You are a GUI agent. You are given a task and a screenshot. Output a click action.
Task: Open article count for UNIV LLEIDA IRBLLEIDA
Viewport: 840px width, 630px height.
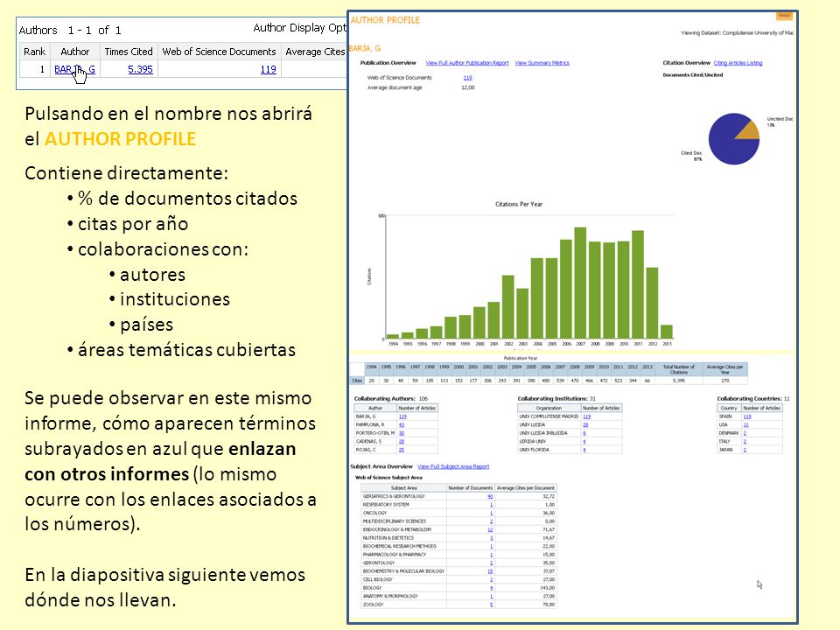(584, 433)
